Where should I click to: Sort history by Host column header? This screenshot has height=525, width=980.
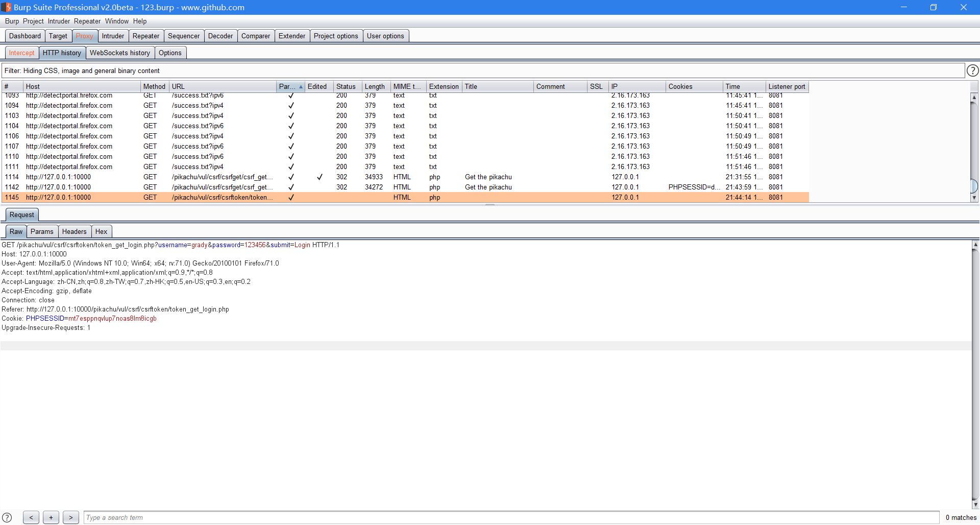point(82,86)
